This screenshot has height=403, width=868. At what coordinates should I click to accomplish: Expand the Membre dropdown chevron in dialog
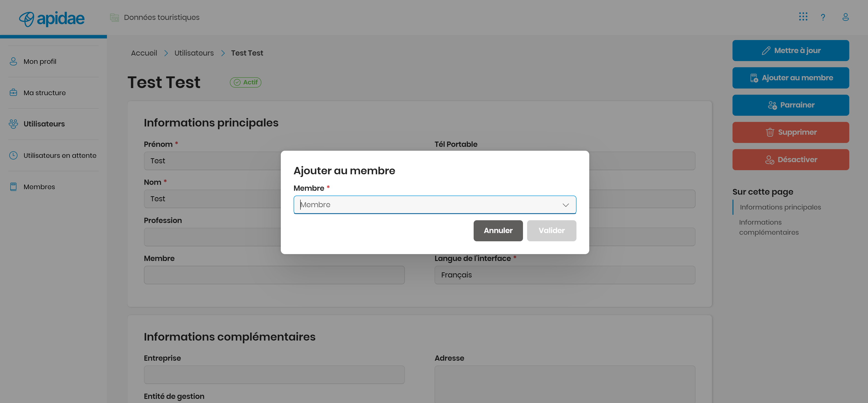(x=566, y=205)
